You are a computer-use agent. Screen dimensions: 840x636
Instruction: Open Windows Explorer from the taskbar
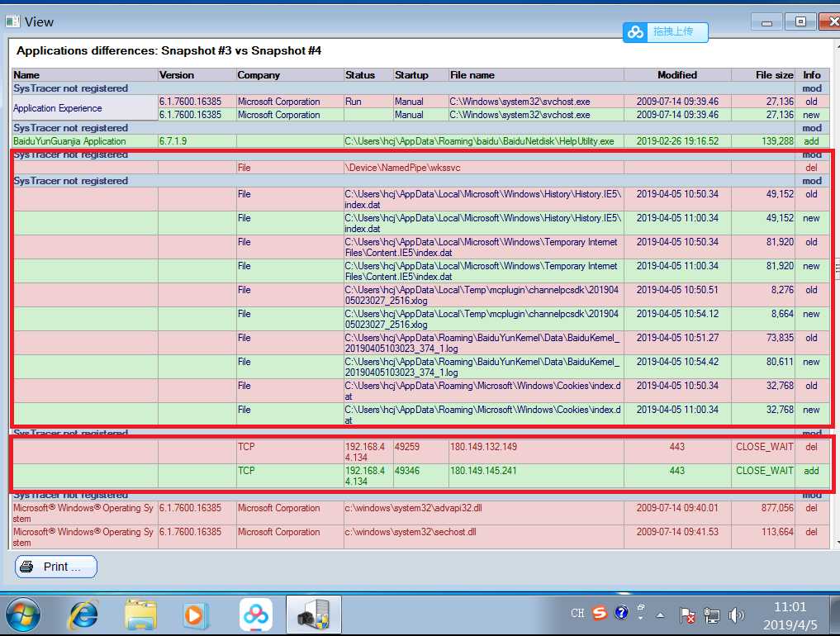[x=140, y=615]
